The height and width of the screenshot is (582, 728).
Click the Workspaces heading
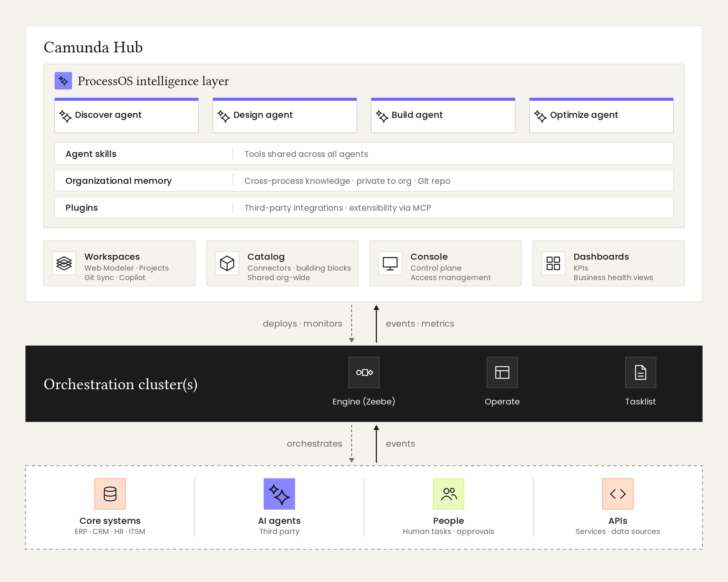click(112, 257)
